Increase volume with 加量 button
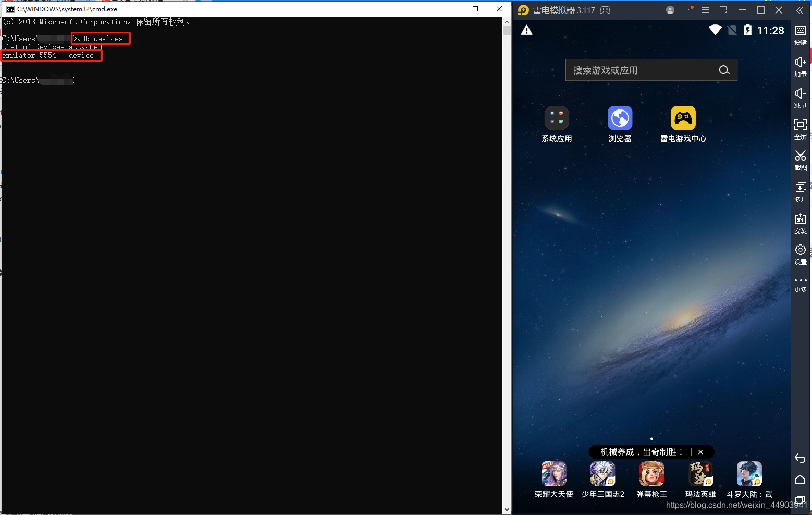The image size is (812, 515). coord(801,67)
